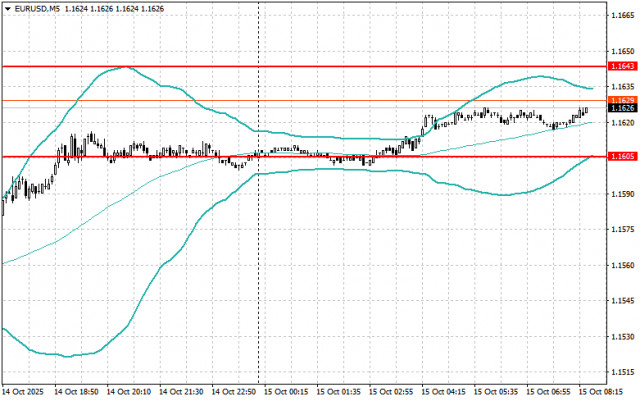Select the red 1.1643 price label

pyautogui.click(x=622, y=66)
